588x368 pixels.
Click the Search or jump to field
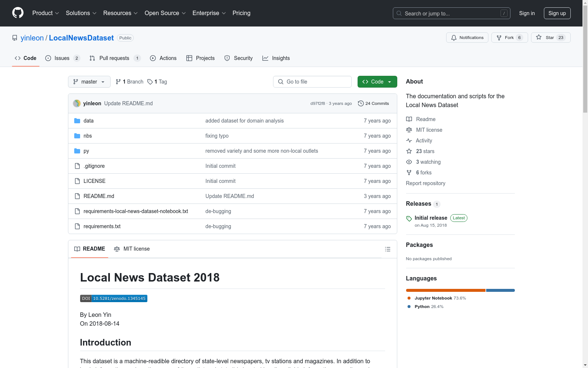(452, 13)
